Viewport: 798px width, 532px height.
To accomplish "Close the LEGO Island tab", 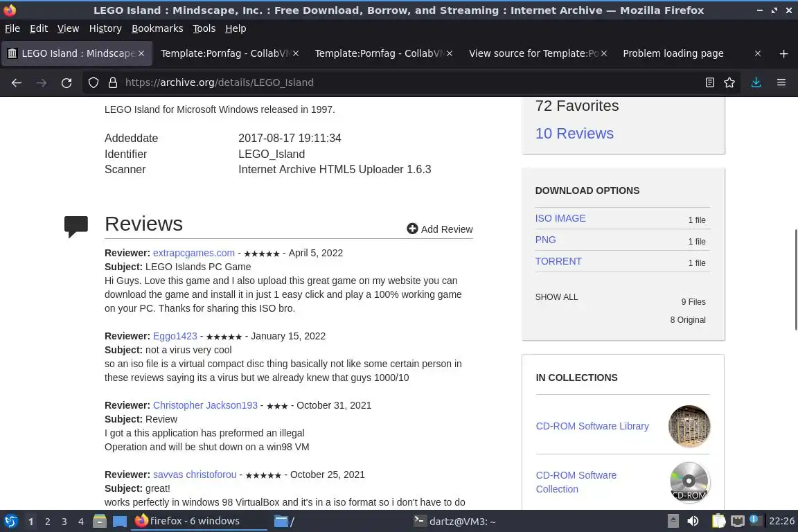I will (x=141, y=53).
